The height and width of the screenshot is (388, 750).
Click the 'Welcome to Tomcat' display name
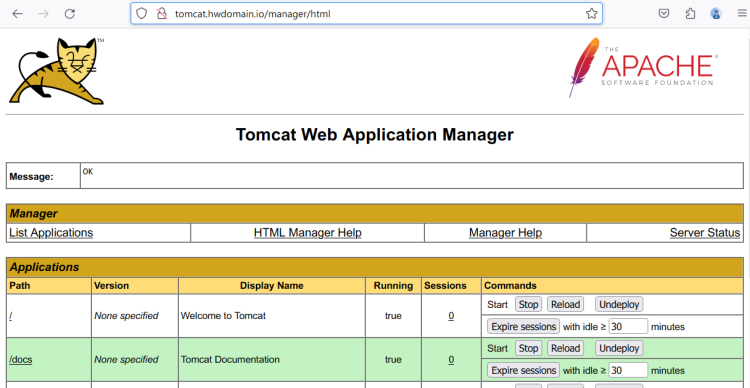223,316
